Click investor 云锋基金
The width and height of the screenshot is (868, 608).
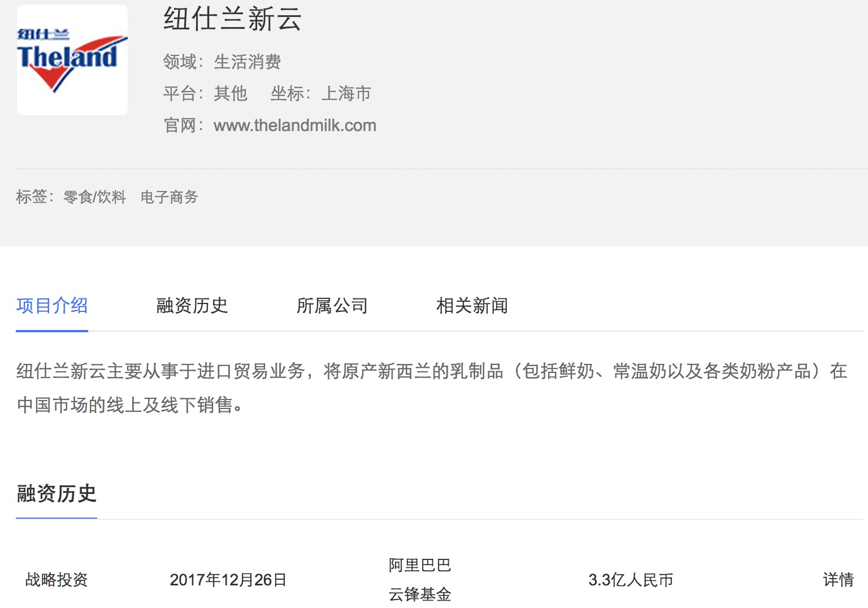pos(420,594)
